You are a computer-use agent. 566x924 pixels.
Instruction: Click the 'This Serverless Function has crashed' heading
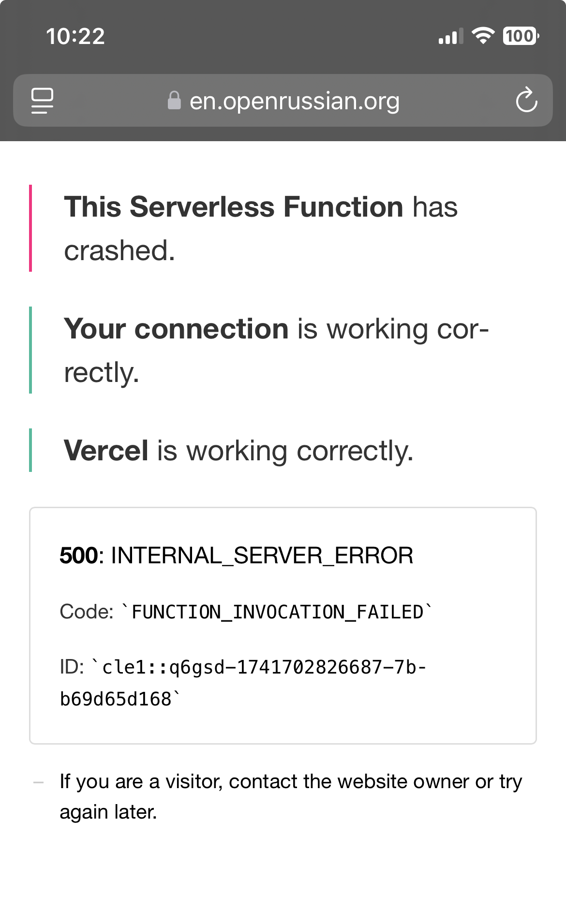(261, 228)
